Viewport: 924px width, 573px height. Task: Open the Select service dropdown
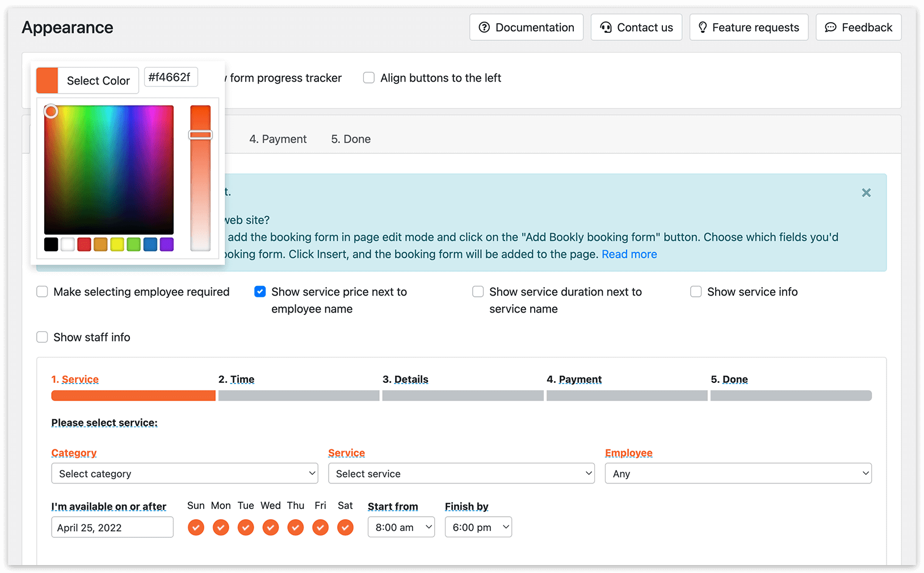click(x=461, y=473)
